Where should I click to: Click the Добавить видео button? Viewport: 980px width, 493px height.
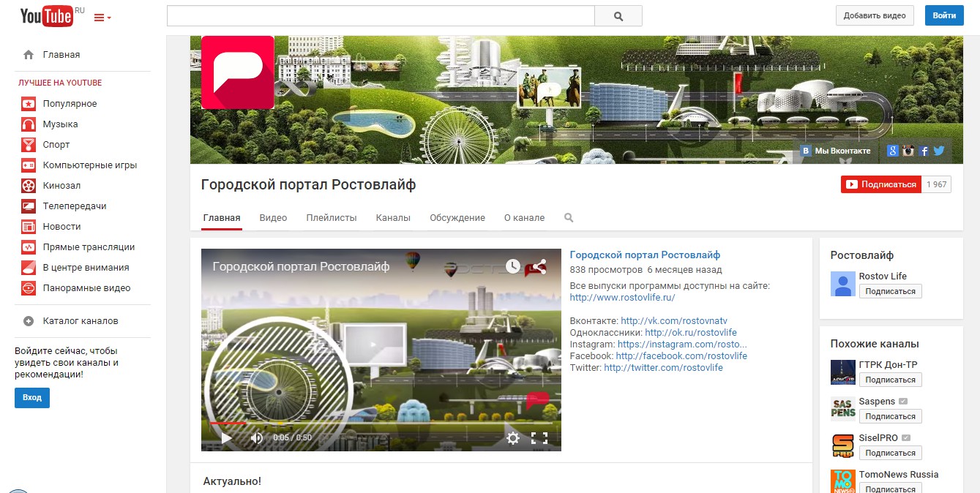pyautogui.click(x=875, y=15)
